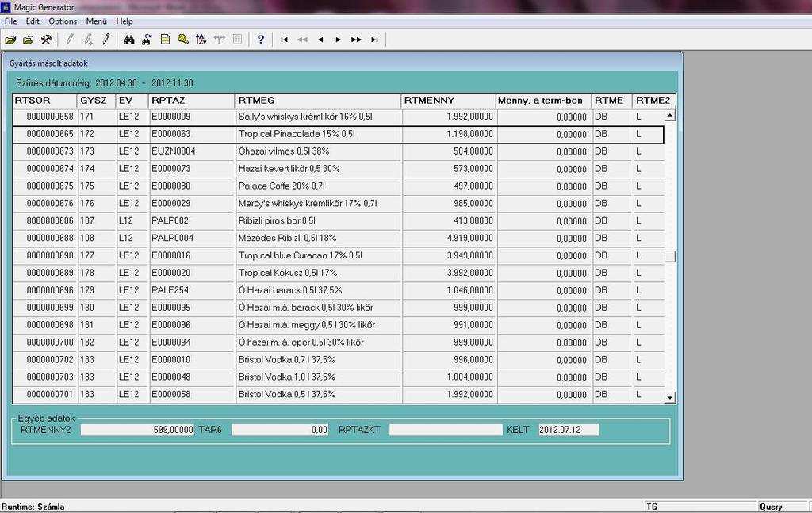Click the EV column header

132,101
